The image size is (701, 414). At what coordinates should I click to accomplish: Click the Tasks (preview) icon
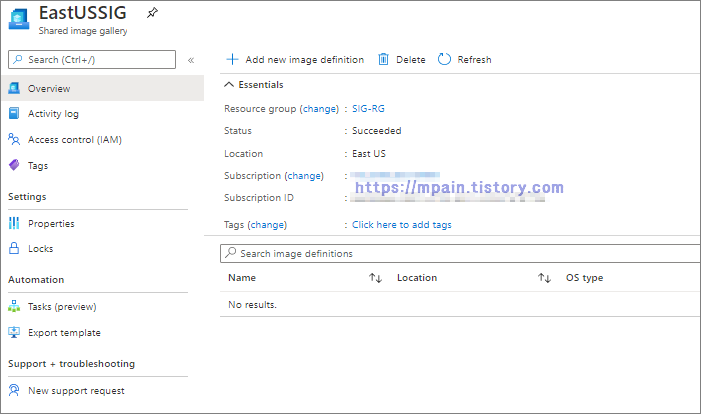(x=14, y=306)
